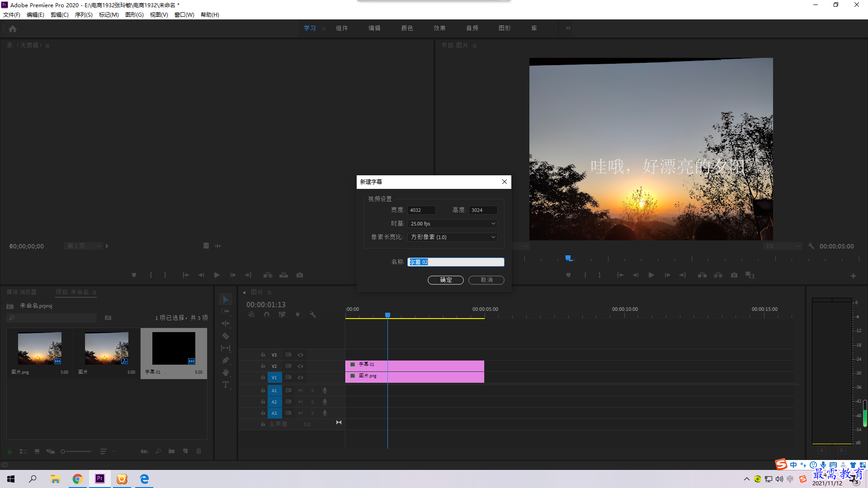Toggle V2 track output eye

coord(300,366)
